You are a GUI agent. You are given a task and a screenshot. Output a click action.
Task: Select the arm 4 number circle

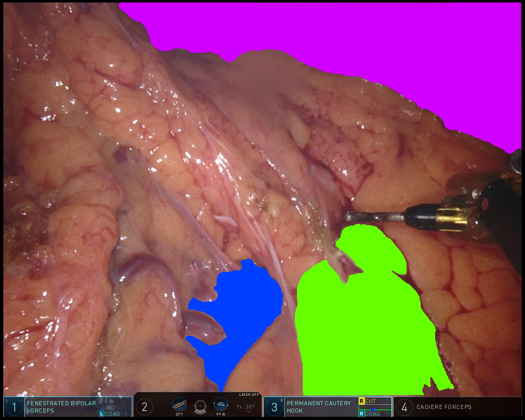click(x=404, y=407)
